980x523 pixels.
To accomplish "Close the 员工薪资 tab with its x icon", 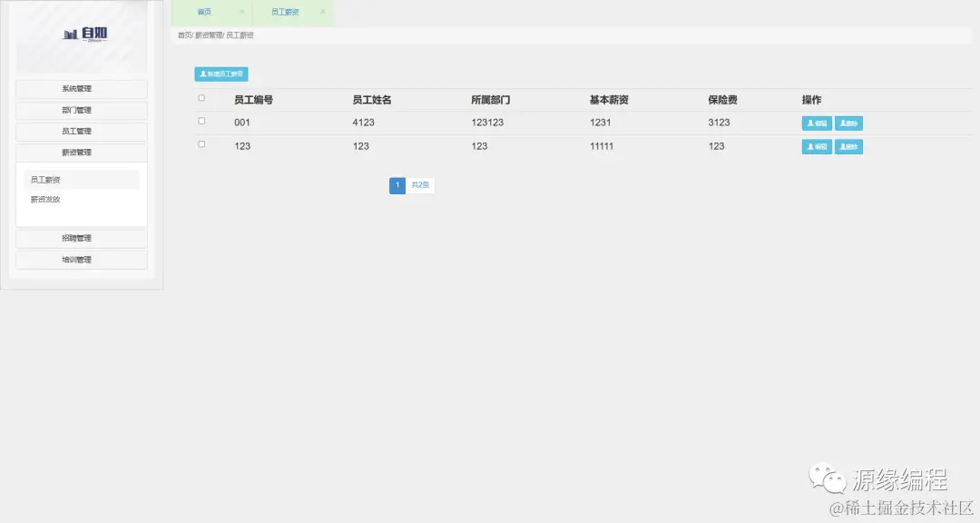I will (x=321, y=13).
